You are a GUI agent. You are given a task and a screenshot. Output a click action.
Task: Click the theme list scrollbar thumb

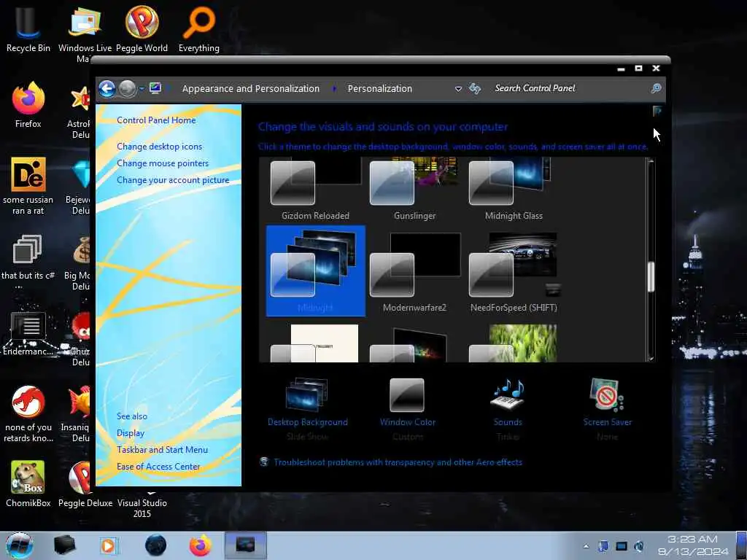coord(651,276)
